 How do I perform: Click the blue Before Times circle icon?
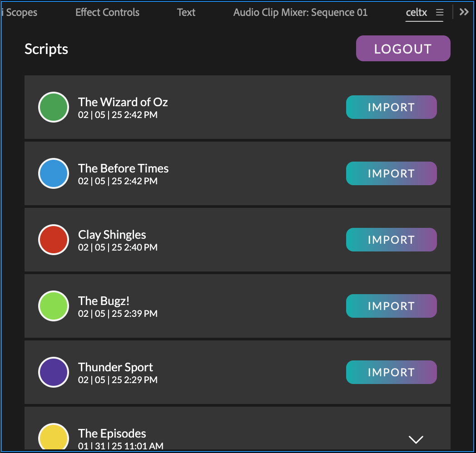click(54, 173)
